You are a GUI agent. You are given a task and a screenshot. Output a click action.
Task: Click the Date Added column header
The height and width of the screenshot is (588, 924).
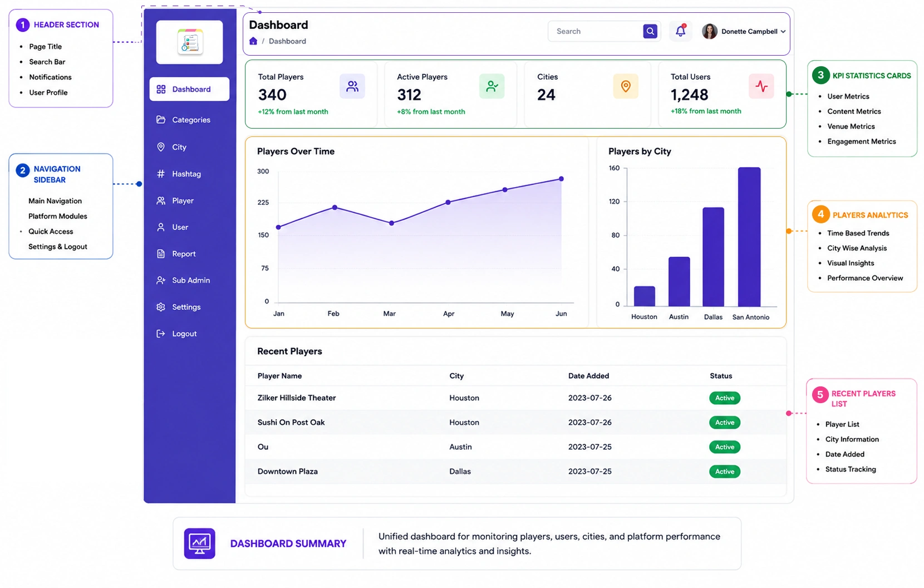[588, 376]
